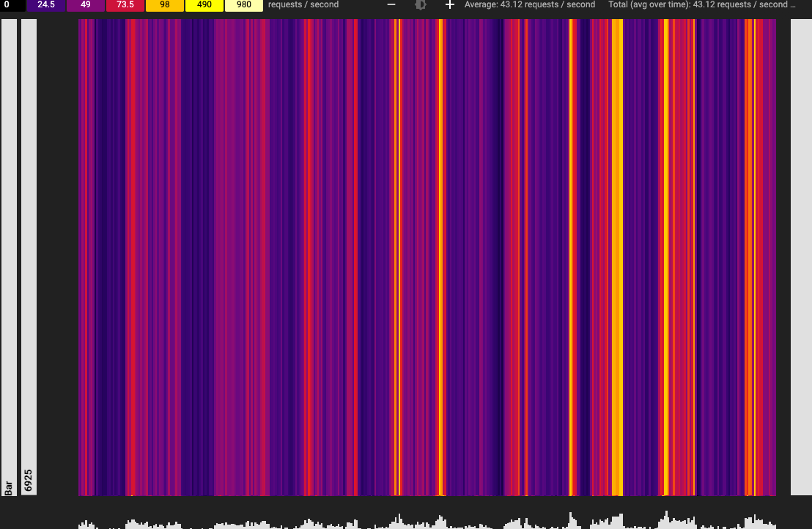Click the theme toggle icon between zoom controls
Screen dimensions: 812x529
tap(420, 4)
